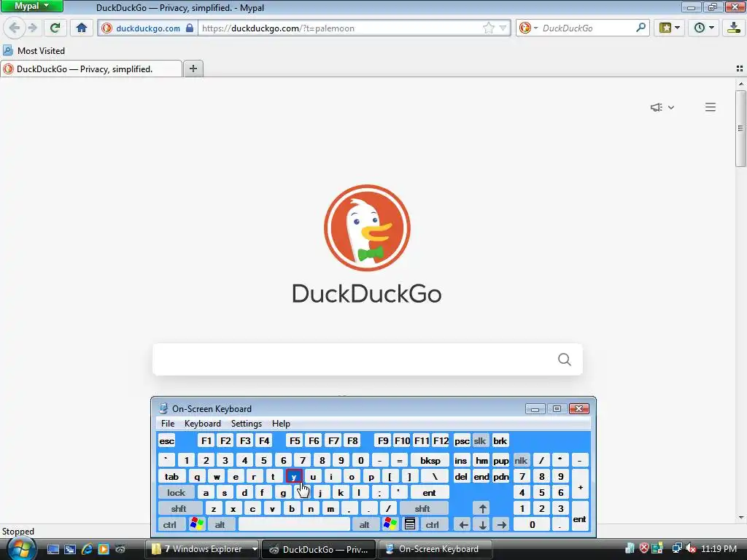Go back with the browser back arrow
Image resolution: width=747 pixels, height=560 pixels.
click(x=15, y=28)
